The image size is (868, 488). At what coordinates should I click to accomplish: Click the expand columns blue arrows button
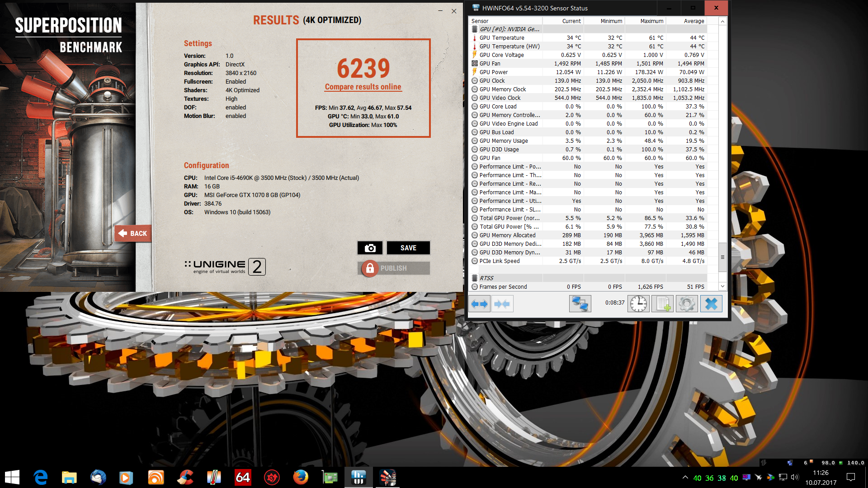(479, 304)
